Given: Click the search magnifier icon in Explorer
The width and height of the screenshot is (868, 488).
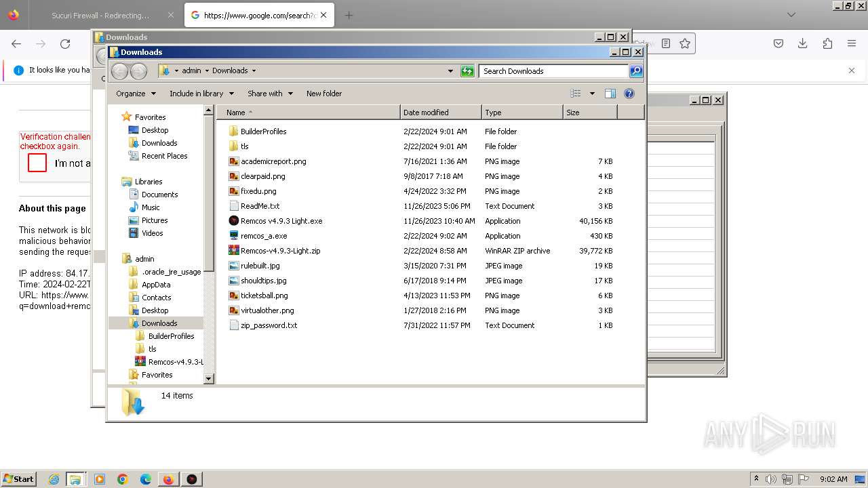Looking at the screenshot, I should coord(635,70).
